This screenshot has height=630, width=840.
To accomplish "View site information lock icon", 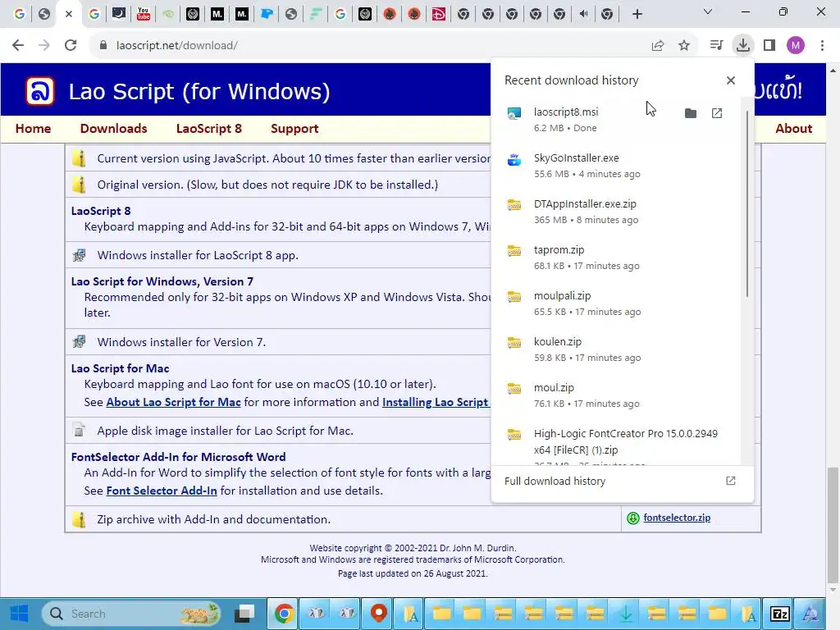I will click(103, 45).
